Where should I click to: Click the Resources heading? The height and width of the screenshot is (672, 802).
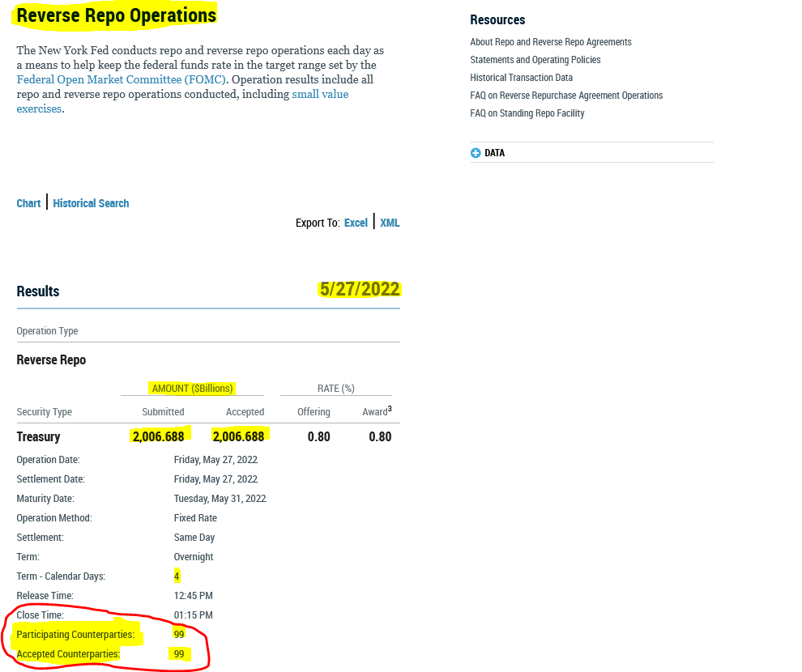coord(497,20)
